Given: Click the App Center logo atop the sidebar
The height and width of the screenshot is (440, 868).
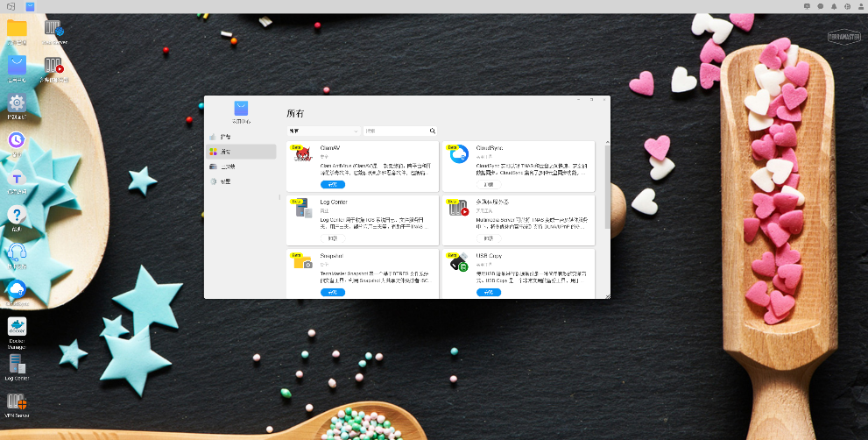Looking at the screenshot, I should 241,108.
